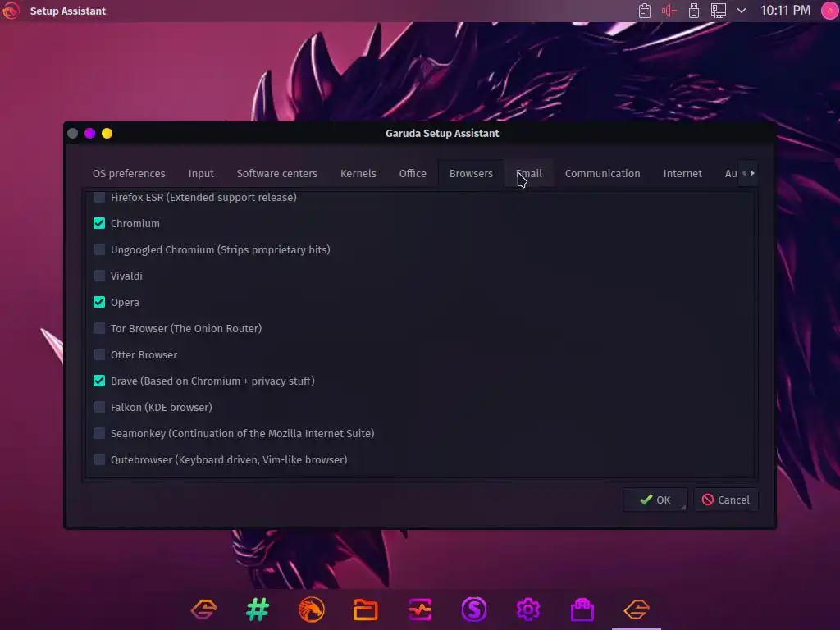
Task: Expand the hidden system tray arrow
Action: (742, 11)
